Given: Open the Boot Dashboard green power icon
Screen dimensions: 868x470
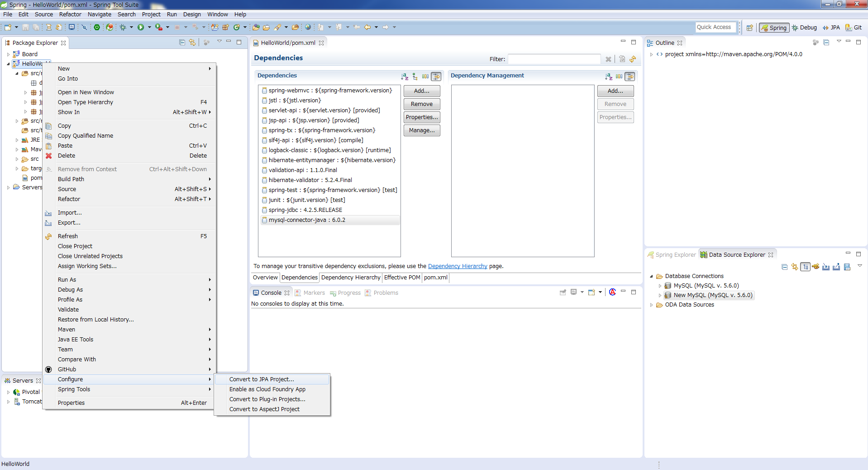Looking at the screenshot, I should [x=97, y=27].
